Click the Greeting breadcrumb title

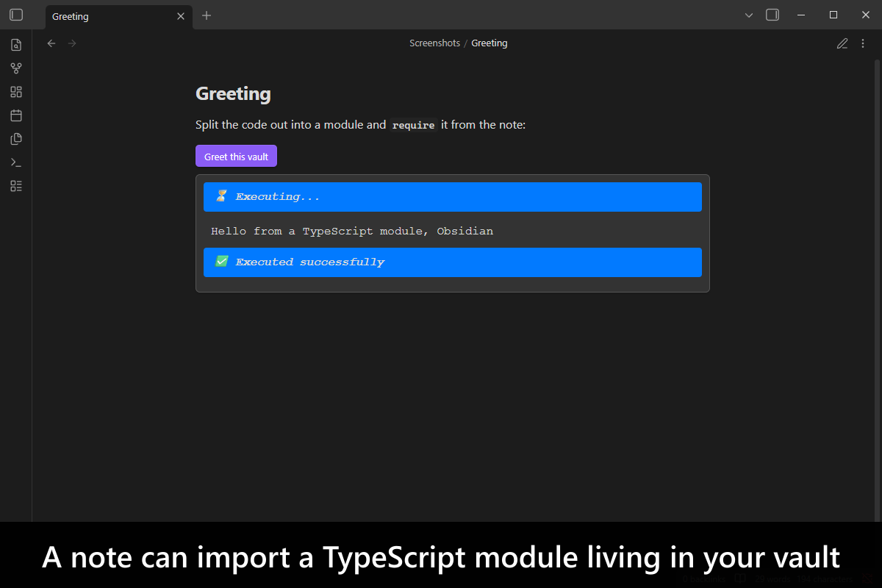click(490, 43)
